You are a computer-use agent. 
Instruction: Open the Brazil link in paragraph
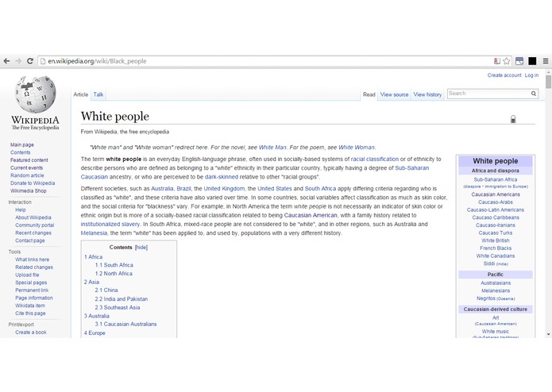(x=183, y=189)
